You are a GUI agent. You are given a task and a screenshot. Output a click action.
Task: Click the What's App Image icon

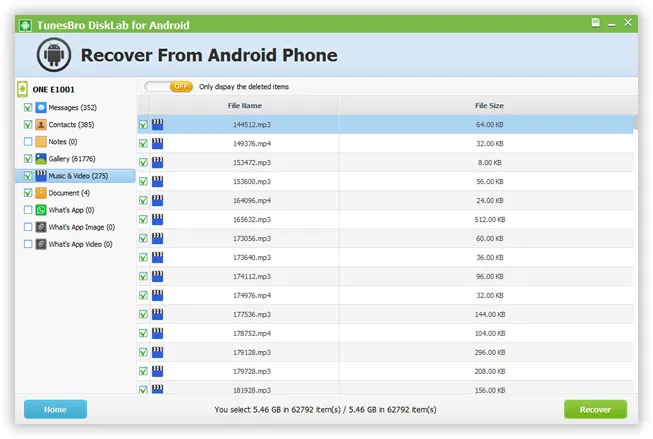click(41, 227)
